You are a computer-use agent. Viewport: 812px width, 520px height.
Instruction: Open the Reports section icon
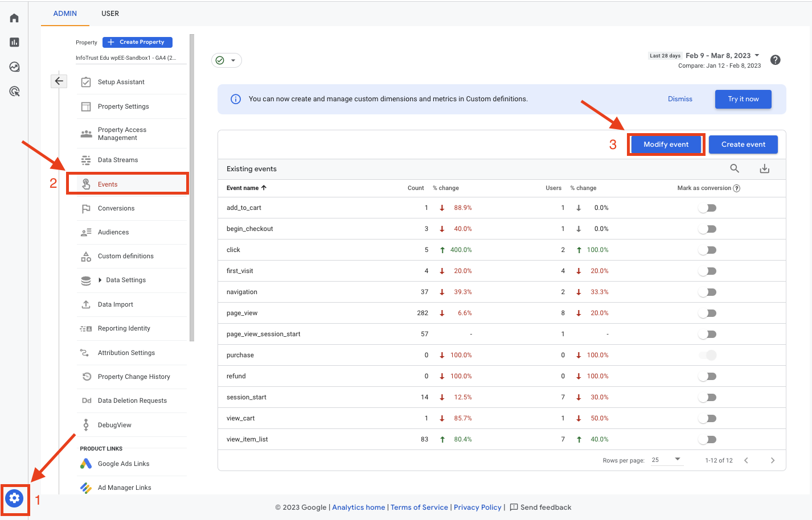13,42
